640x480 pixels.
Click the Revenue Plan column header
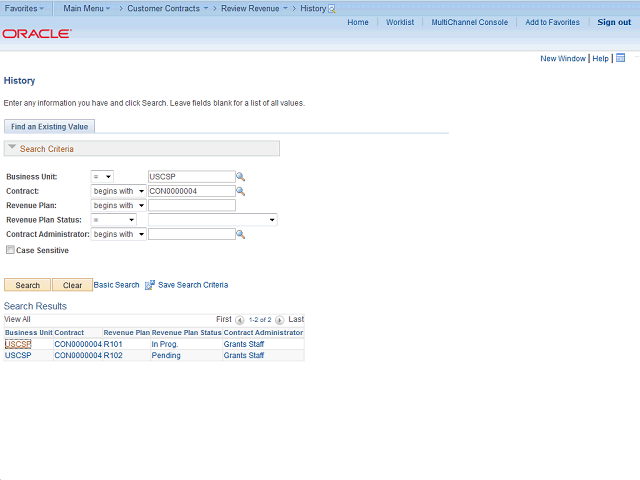(x=127, y=333)
